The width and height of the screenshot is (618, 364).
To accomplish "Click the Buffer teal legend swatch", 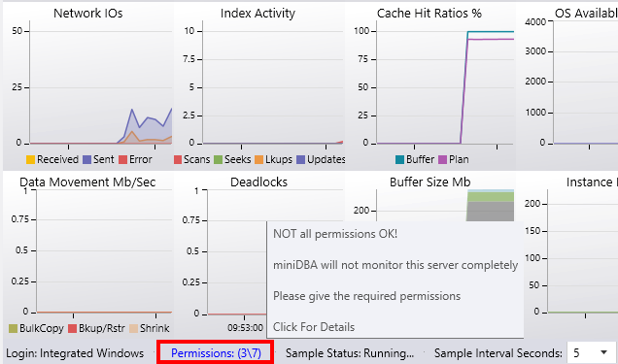I will pyautogui.click(x=399, y=160).
